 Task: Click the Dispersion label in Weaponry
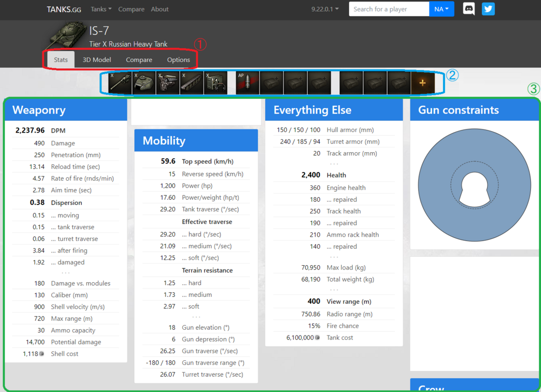67,202
